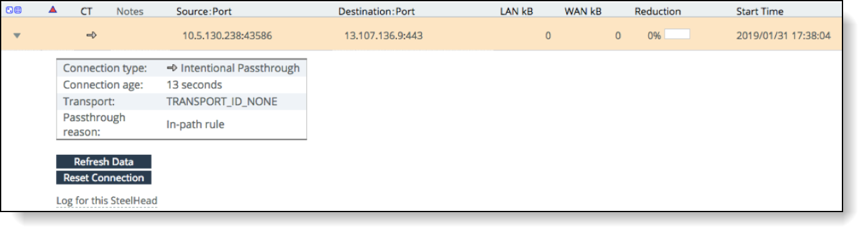Sort by Reduction column header
Image resolution: width=868 pixels, height=237 pixels.
pos(658,11)
